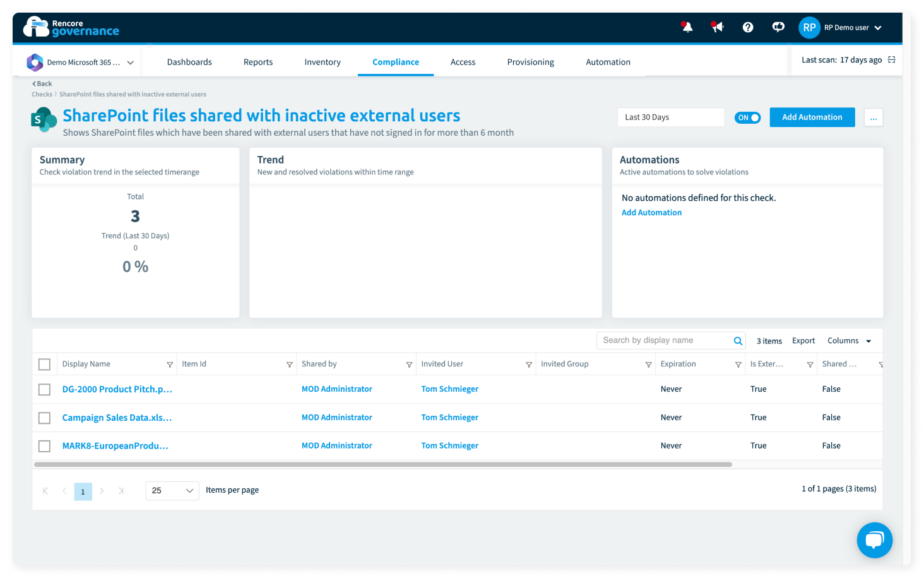Click the Checks breadcrumb
The height and width of the screenshot is (578, 924).
pos(42,95)
